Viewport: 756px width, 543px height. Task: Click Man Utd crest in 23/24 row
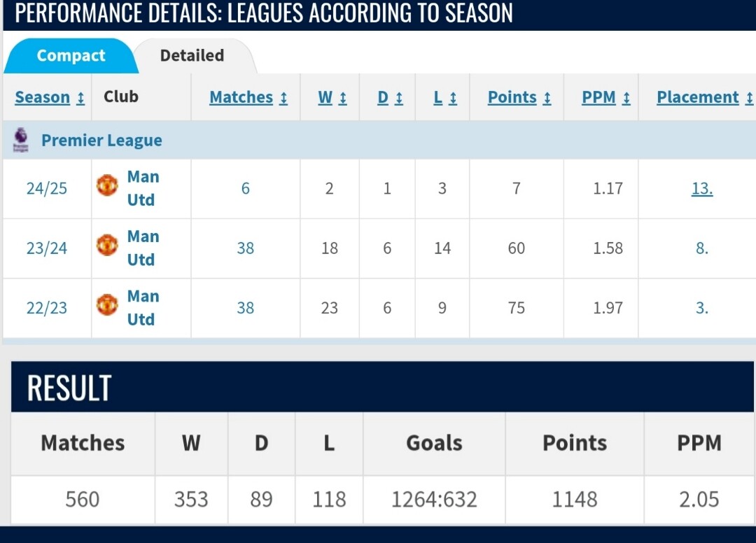point(107,246)
